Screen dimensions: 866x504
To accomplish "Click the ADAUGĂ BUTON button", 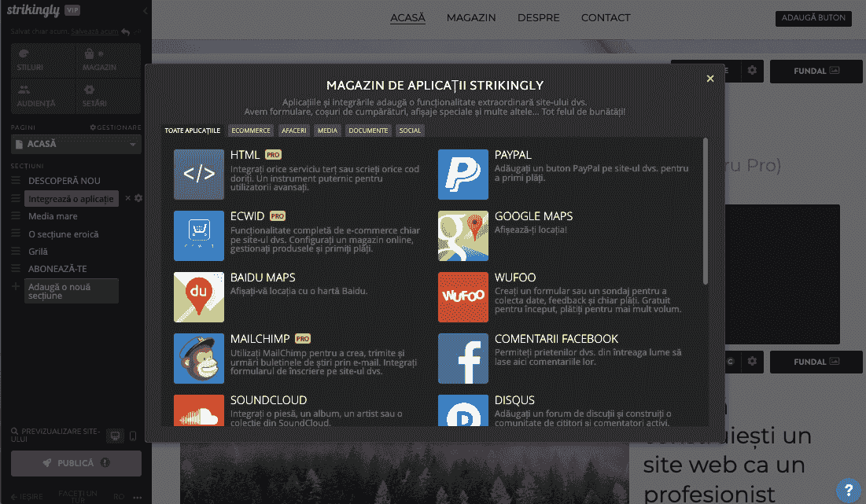I will click(x=813, y=17).
